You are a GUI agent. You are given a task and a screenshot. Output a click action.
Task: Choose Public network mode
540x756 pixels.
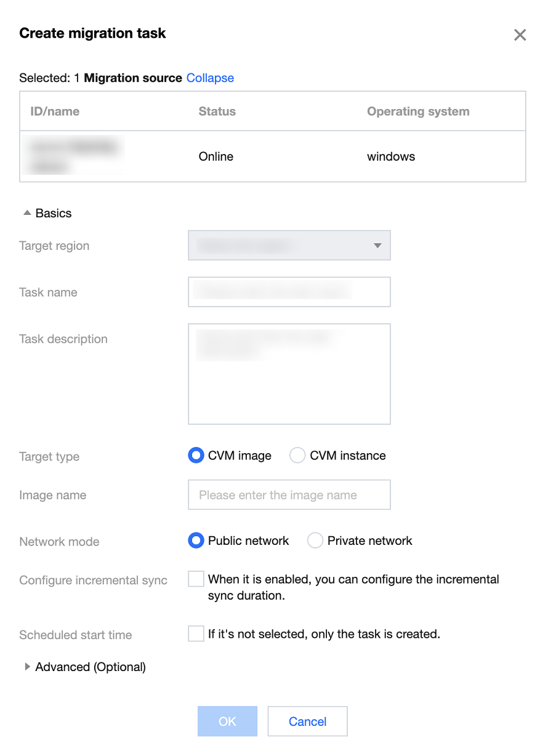[x=196, y=541]
